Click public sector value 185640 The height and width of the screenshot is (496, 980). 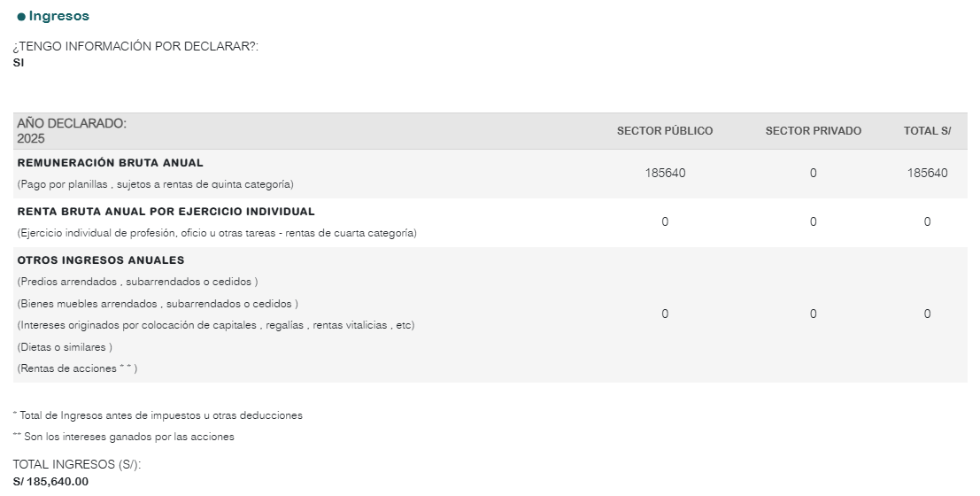665,174
